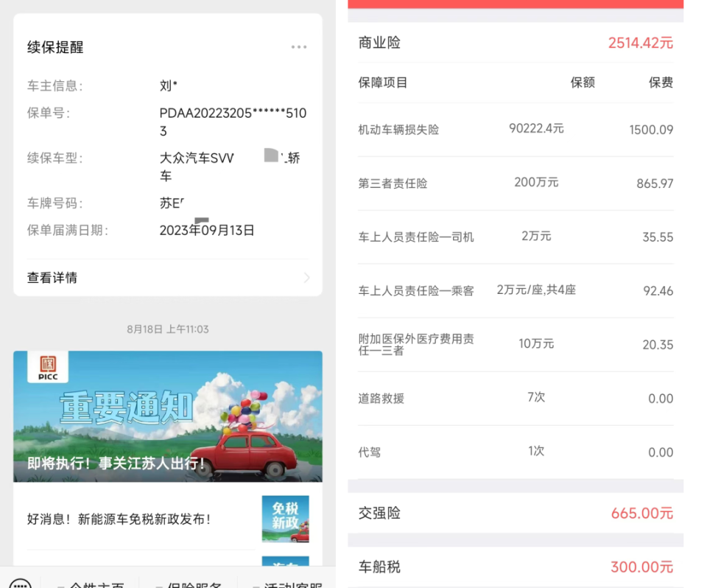Select the 第三者责任险 coverage row
Viewport: 707px width, 588px height.
pos(514,183)
